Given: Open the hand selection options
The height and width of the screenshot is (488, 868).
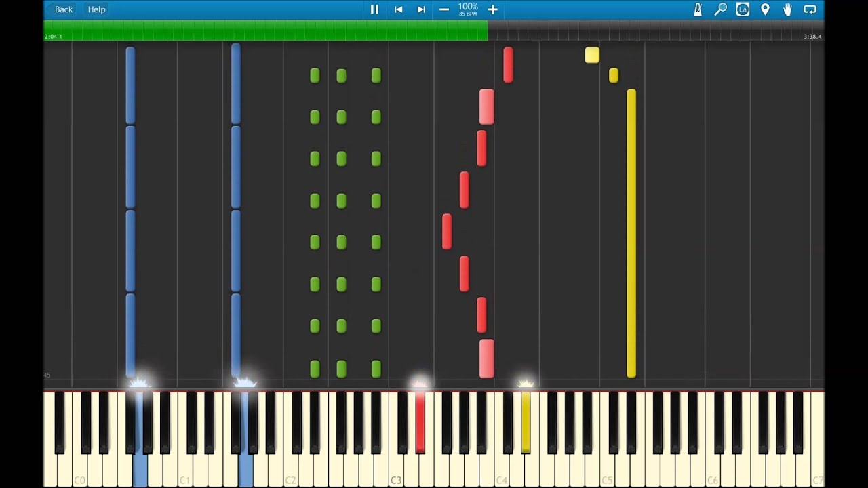Looking at the screenshot, I should coord(787,9).
